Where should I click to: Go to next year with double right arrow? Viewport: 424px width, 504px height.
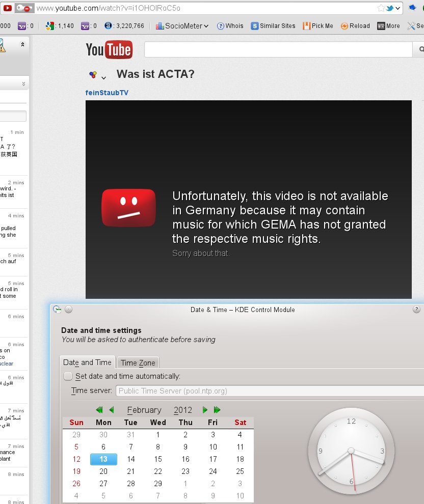tap(217, 410)
